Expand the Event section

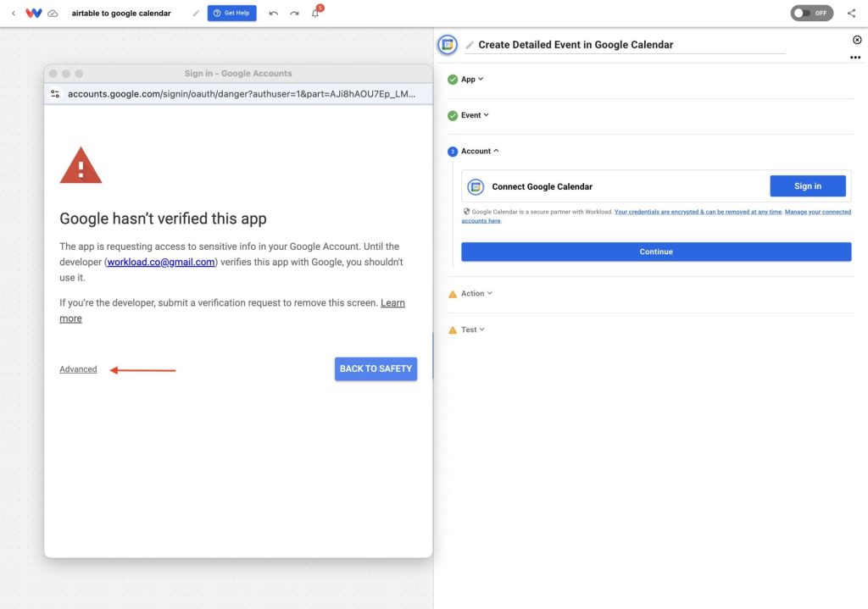(475, 115)
